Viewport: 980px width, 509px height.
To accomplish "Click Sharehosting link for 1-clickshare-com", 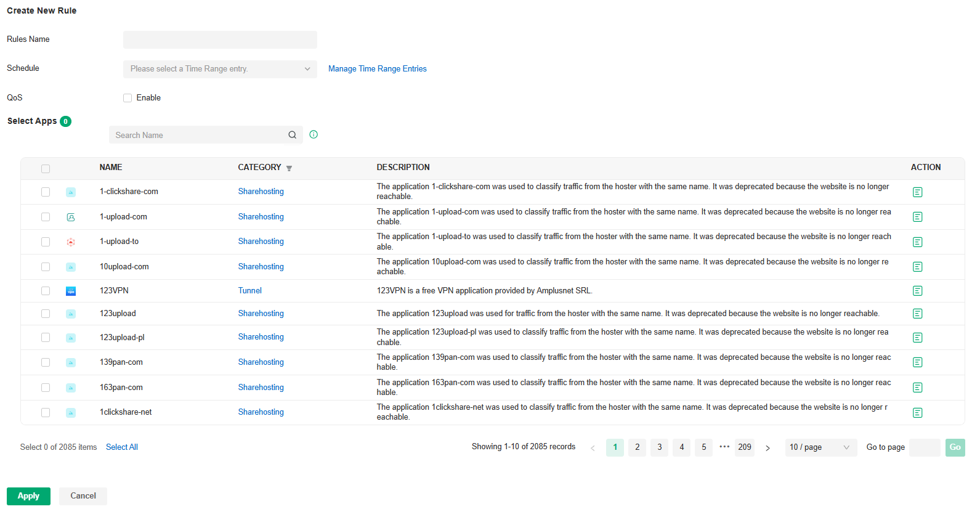I will 261,192.
